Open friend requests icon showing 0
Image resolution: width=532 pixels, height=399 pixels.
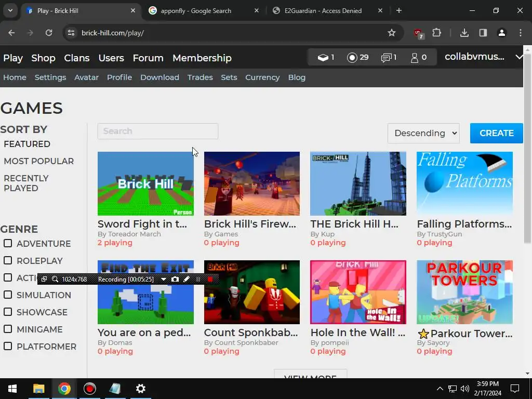pyautogui.click(x=414, y=58)
